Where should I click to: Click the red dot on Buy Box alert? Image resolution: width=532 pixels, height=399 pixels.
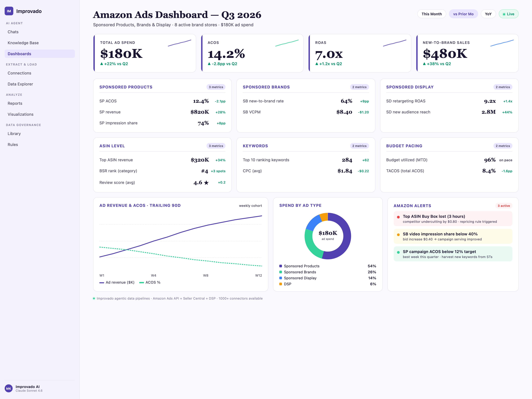[398, 217]
